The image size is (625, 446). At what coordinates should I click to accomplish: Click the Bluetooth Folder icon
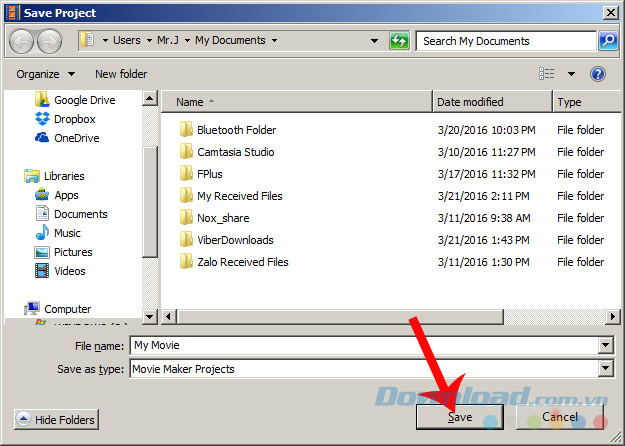(186, 130)
